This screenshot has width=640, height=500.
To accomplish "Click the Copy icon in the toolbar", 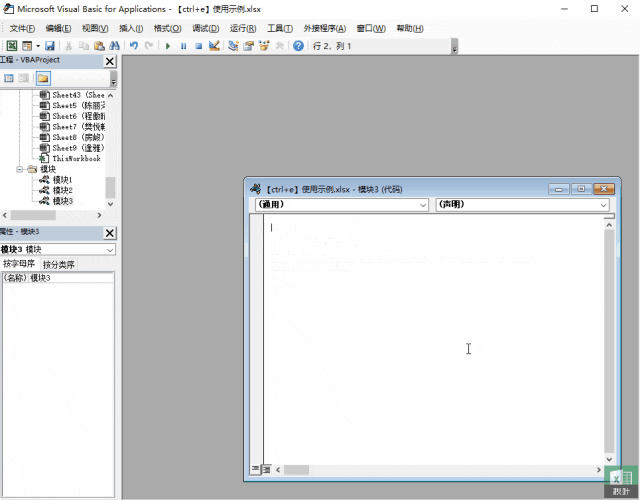I will click(x=84, y=46).
